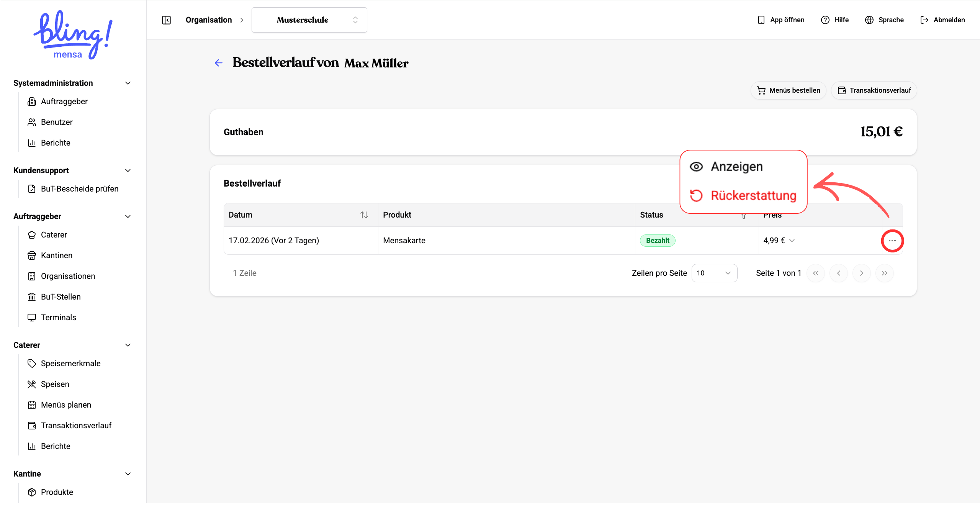Expand the 4,99 € price details
Viewport: 980px width, 516px height.
tap(792, 241)
